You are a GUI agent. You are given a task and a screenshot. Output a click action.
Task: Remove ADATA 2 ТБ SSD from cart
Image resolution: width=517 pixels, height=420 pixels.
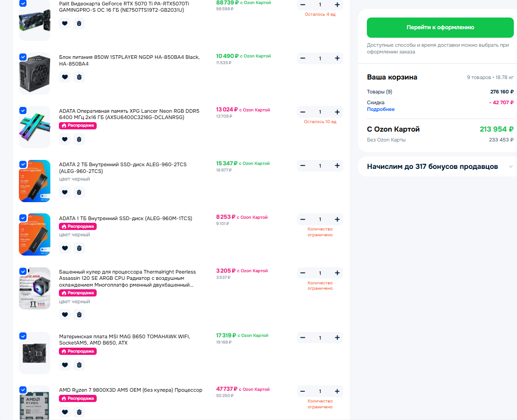79,192
